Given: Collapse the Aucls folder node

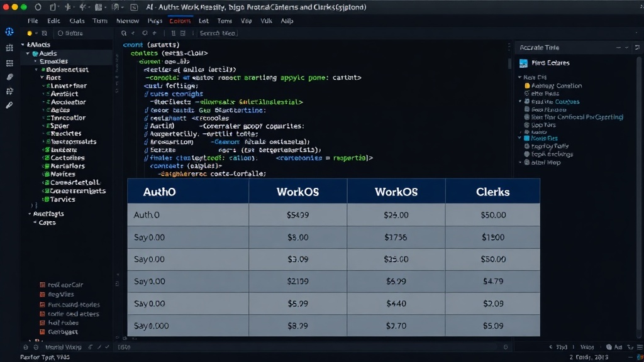Looking at the screenshot, I should [x=28, y=54].
